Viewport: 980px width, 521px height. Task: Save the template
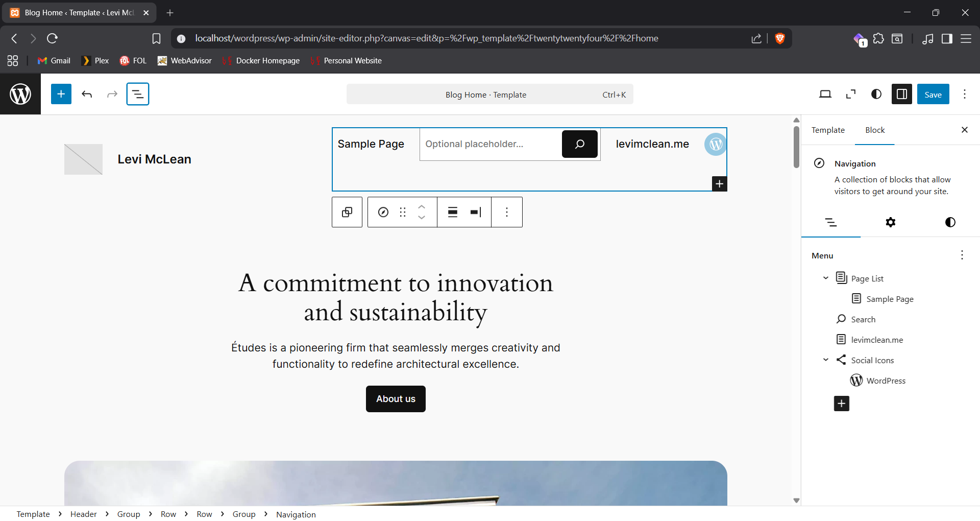(x=933, y=94)
